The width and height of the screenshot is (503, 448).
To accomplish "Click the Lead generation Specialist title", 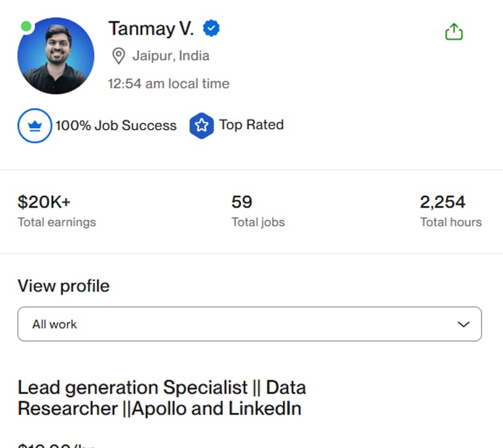I will pos(161,398).
